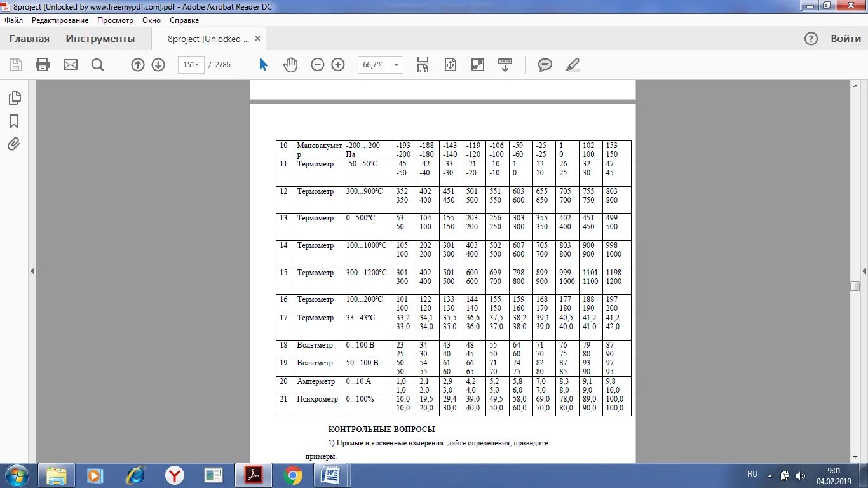
Task: Activate the selection arrow tool
Action: (x=264, y=65)
